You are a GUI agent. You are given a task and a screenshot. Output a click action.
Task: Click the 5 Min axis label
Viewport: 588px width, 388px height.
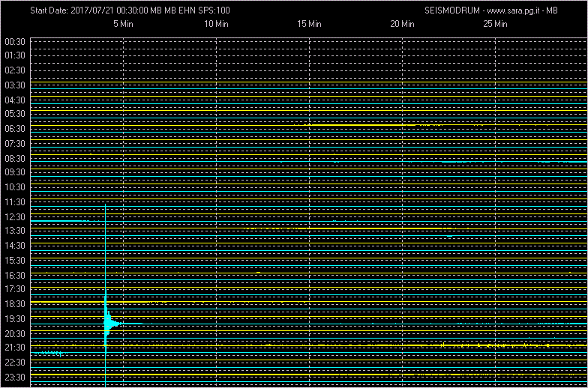(x=123, y=24)
